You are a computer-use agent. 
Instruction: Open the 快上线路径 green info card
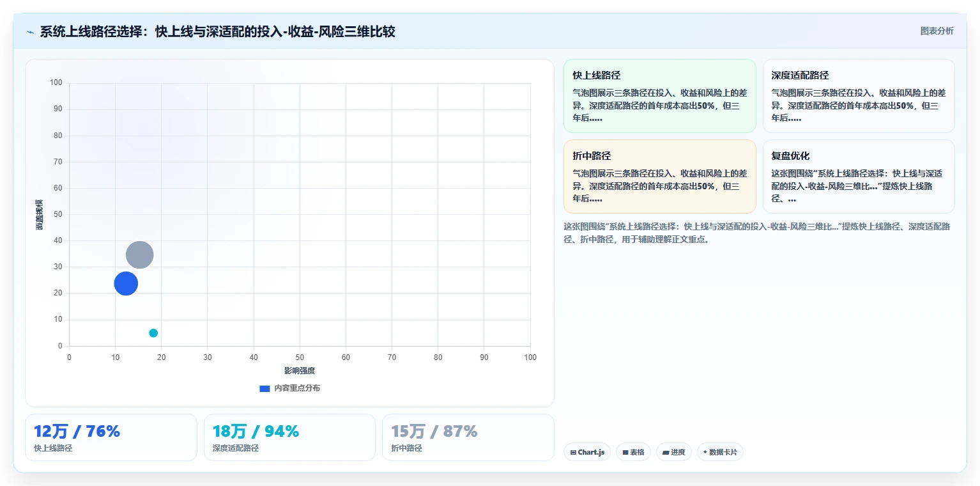coord(659,96)
